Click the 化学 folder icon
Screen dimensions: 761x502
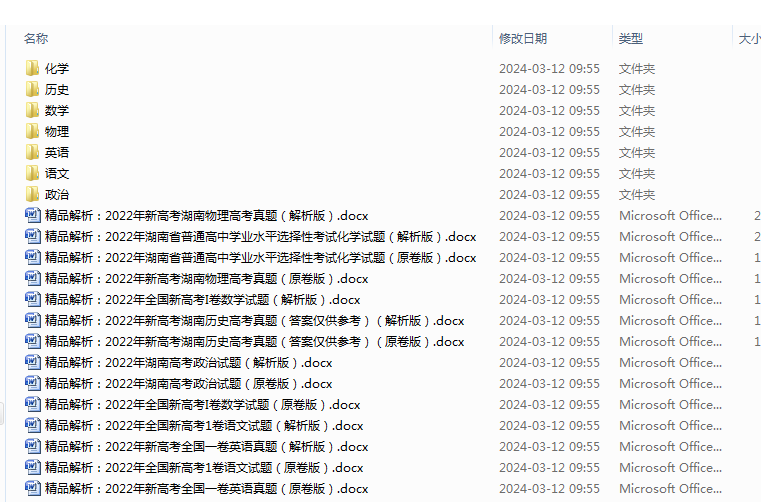[x=33, y=69]
